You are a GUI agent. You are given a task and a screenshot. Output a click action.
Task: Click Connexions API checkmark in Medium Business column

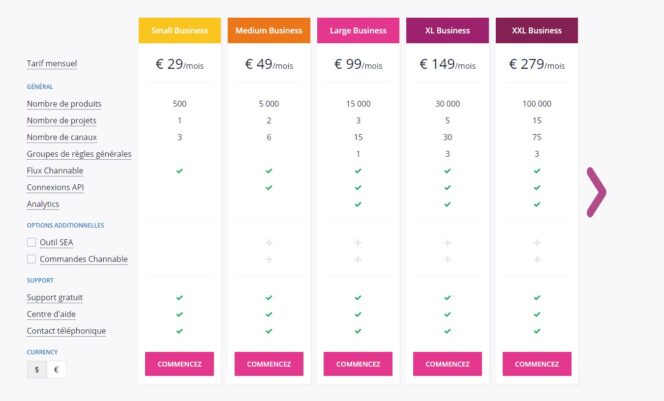click(x=269, y=187)
